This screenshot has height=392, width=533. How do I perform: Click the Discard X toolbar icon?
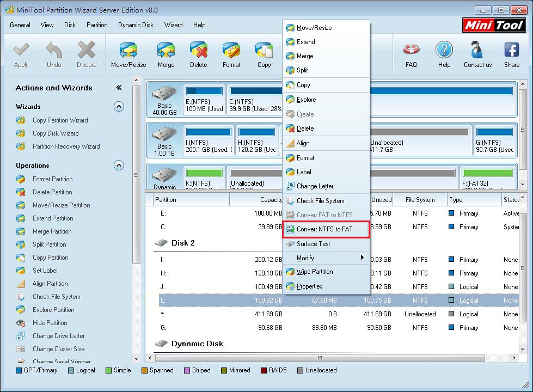click(x=86, y=51)
